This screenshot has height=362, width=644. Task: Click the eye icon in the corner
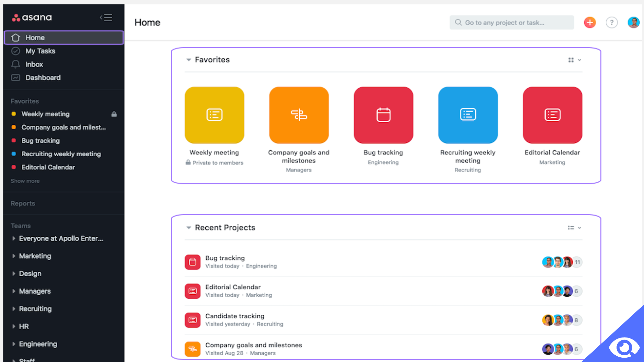pyautogui.click(x=624, y=347)
